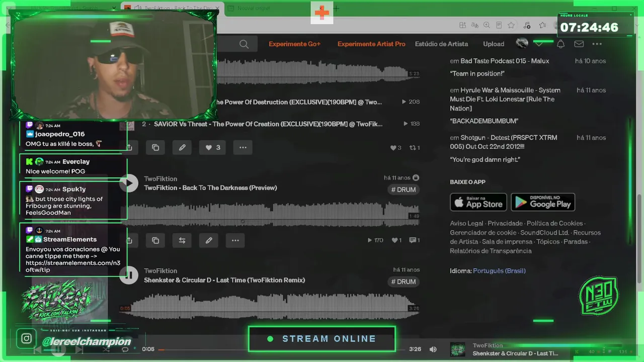Open browser translate icon

(474, 25)
